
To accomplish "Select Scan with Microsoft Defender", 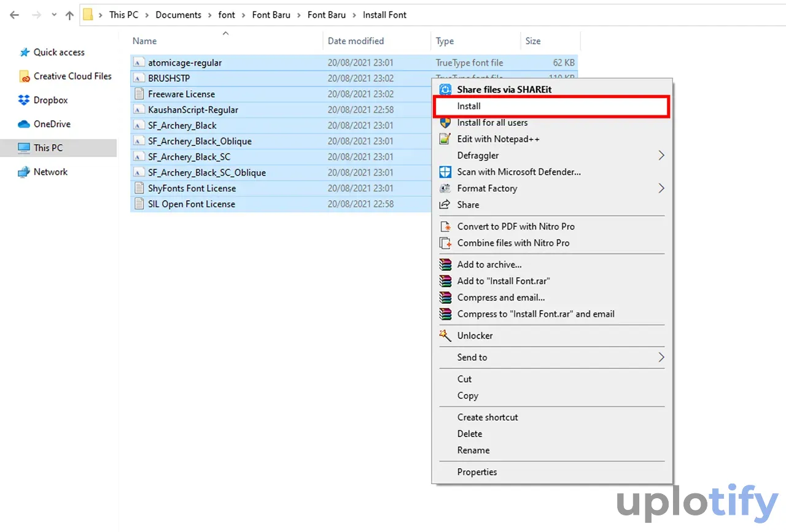I will (x=519, y=172).
